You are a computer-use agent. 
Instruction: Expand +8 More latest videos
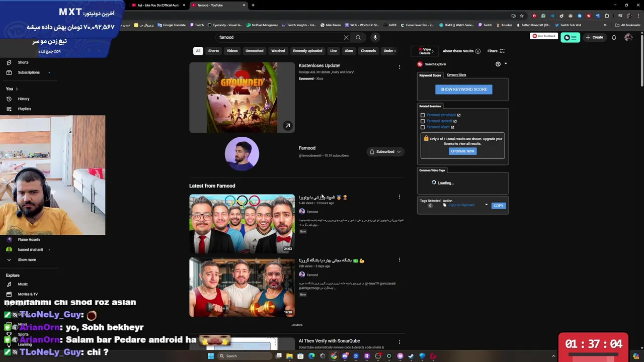click(297, 325)
